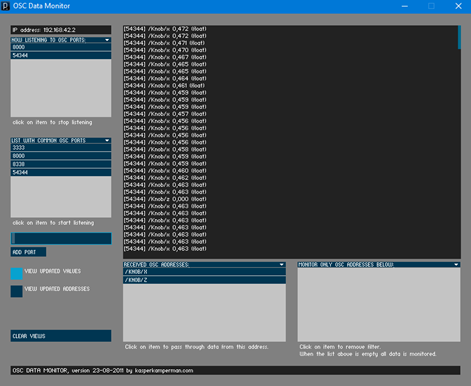This screenshot has height=386, width=471.
Task: Click the version status bar text
Action: coord(103,370)
